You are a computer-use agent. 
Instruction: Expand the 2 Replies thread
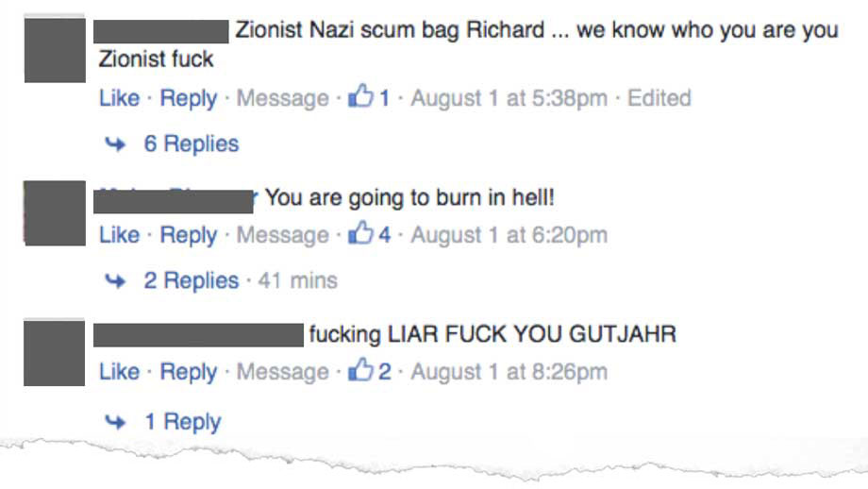(191, 280)
